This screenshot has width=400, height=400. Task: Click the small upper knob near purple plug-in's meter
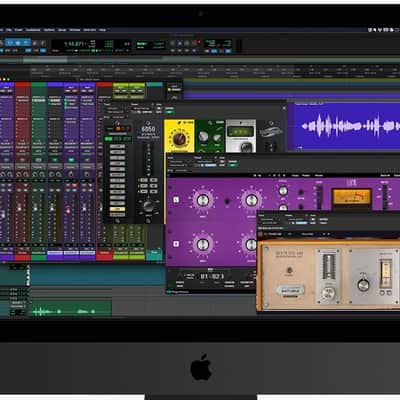click(283, 191)
